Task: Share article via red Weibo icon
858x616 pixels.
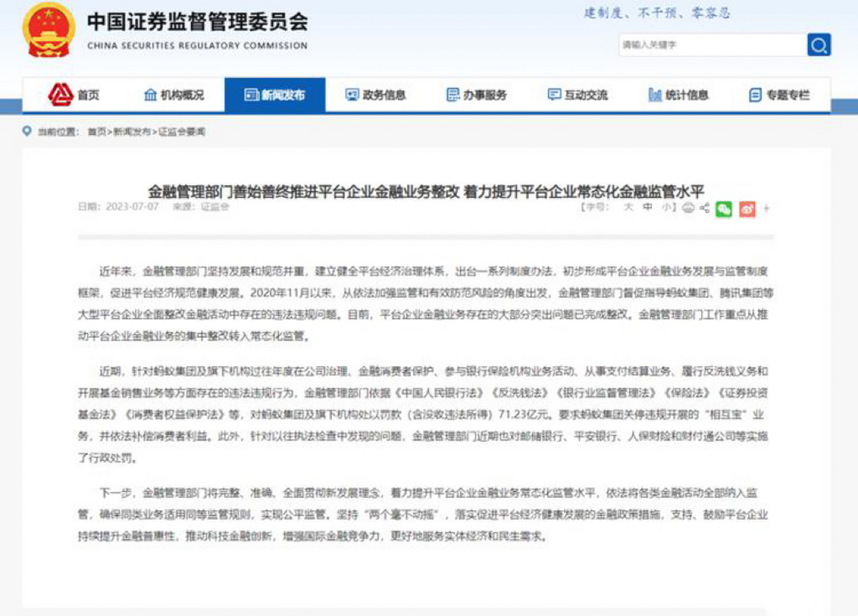Action: tap(747, 209)
